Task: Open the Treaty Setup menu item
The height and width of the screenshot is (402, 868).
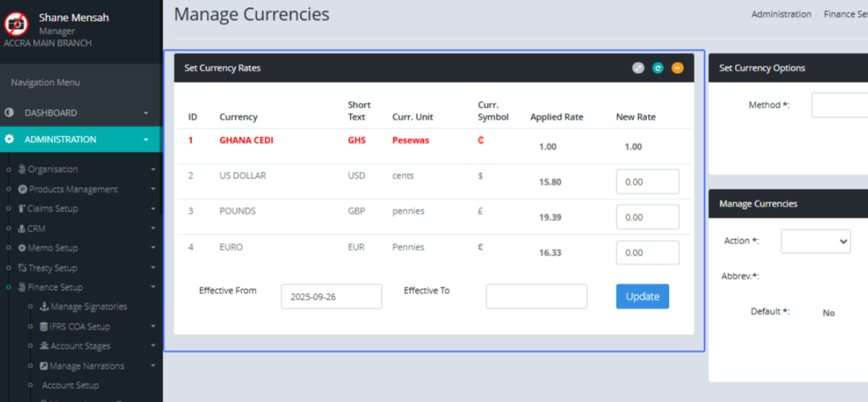Action: (x=53, y=268)
